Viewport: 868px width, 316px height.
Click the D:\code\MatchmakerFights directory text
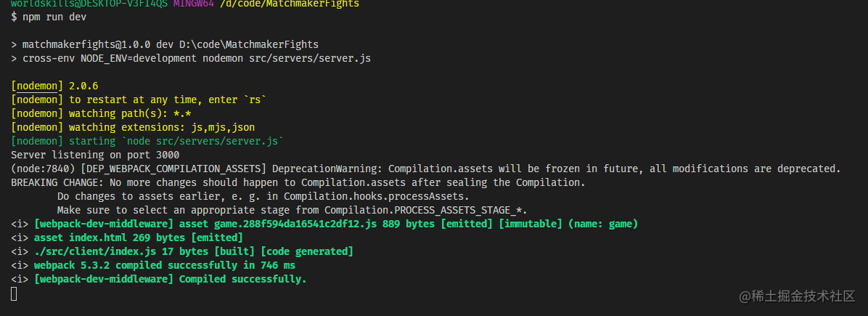[x=249, y=44]
